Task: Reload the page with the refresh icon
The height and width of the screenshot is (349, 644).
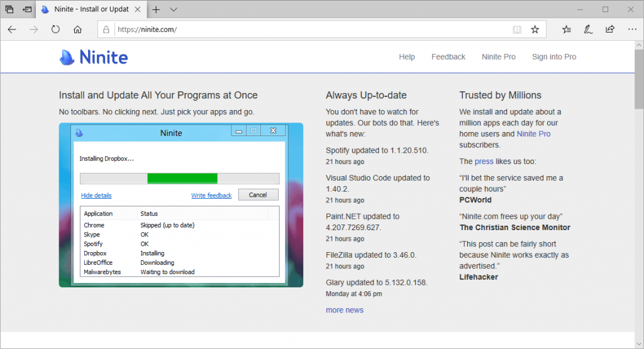Action: (x=55, y=30)
